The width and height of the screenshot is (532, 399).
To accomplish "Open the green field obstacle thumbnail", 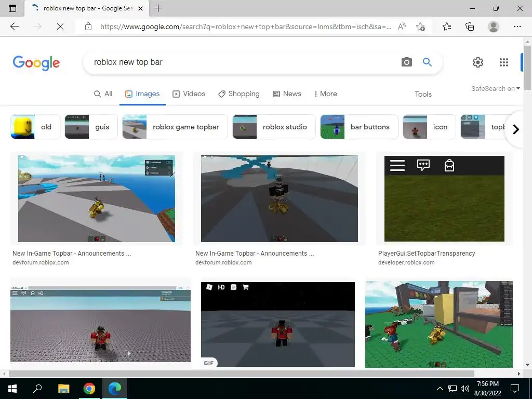I will click(438, 324).
